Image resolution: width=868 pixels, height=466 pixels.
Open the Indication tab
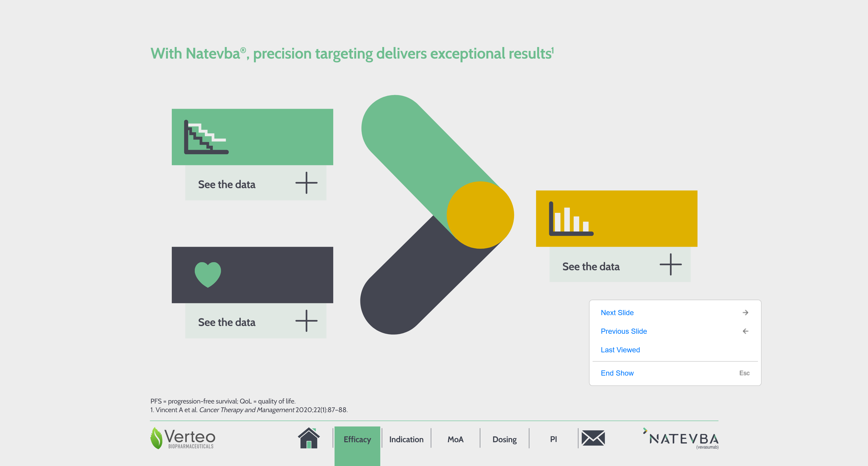pyautogui.click(x=406, y=439)
